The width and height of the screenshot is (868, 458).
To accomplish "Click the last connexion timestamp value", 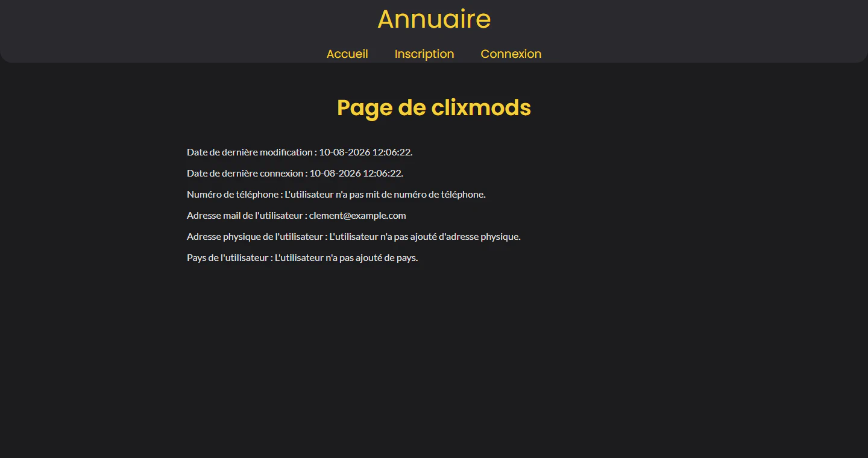I will click(356, 173).
